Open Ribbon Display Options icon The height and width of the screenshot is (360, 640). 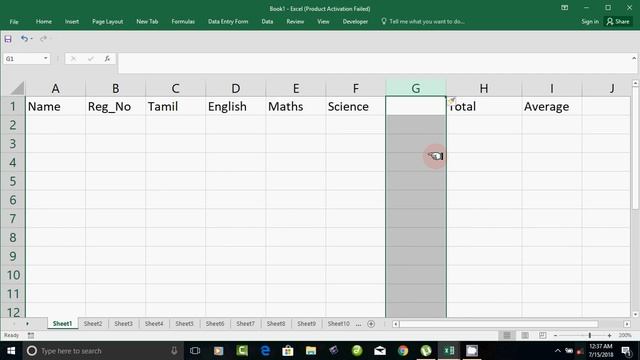click(564, 8)
